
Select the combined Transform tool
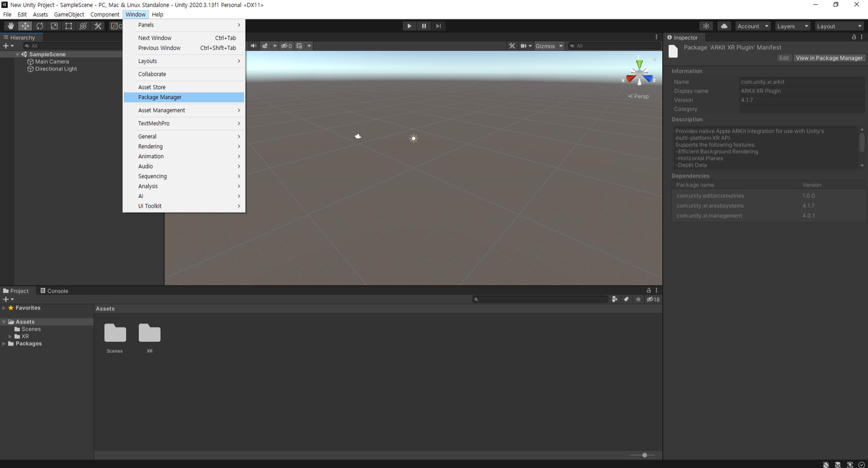click(x=83, y=26)
